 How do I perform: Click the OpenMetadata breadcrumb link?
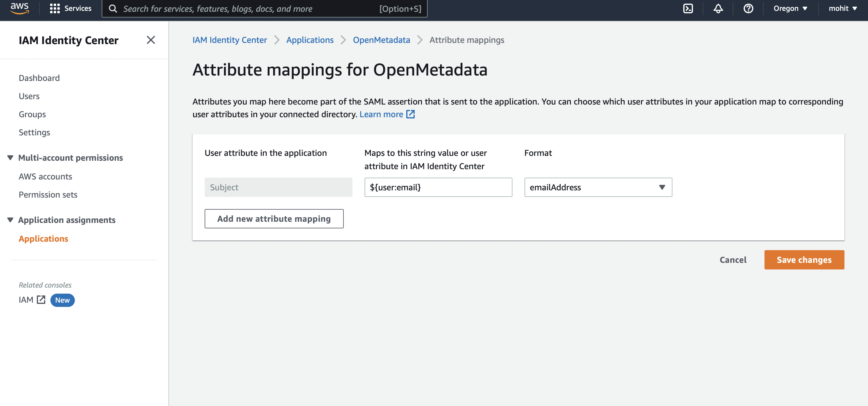pos(381,39)
